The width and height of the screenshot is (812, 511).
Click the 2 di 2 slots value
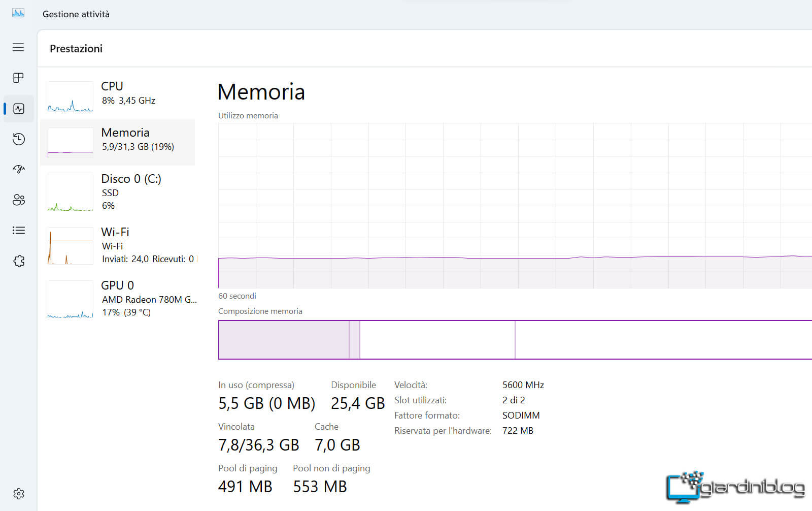click(x=514, y=400)
